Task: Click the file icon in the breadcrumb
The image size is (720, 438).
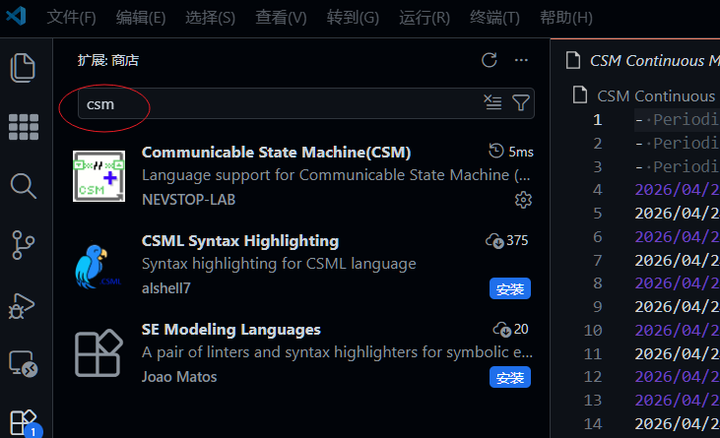Action: coord(580,95)
